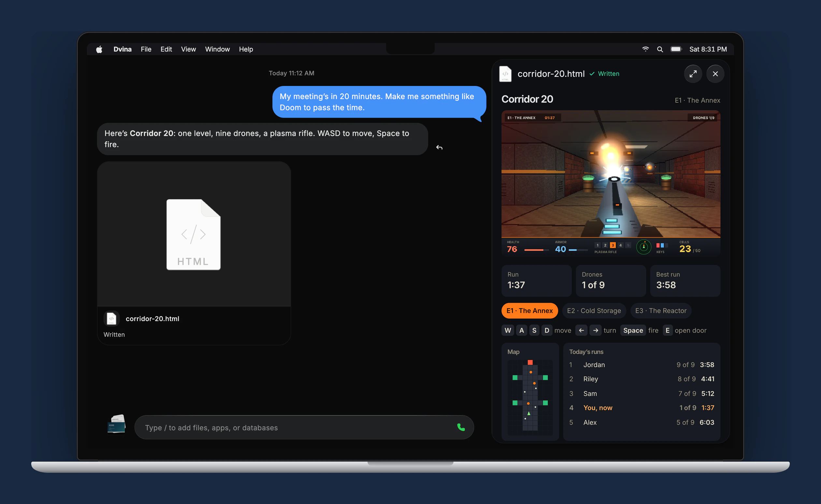Select the E1 · The Annex level tab

[529, 311]
